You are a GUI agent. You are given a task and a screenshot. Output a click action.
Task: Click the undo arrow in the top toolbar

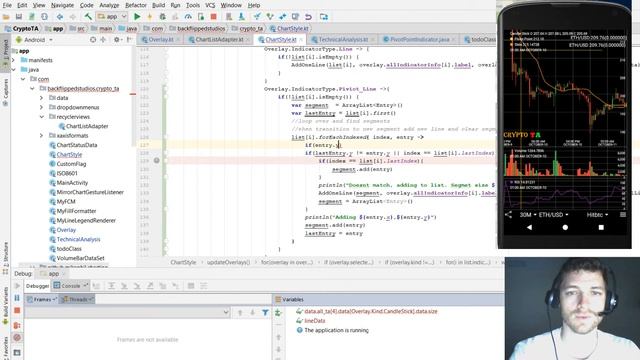pyautogui.click(x=308, y=17)
